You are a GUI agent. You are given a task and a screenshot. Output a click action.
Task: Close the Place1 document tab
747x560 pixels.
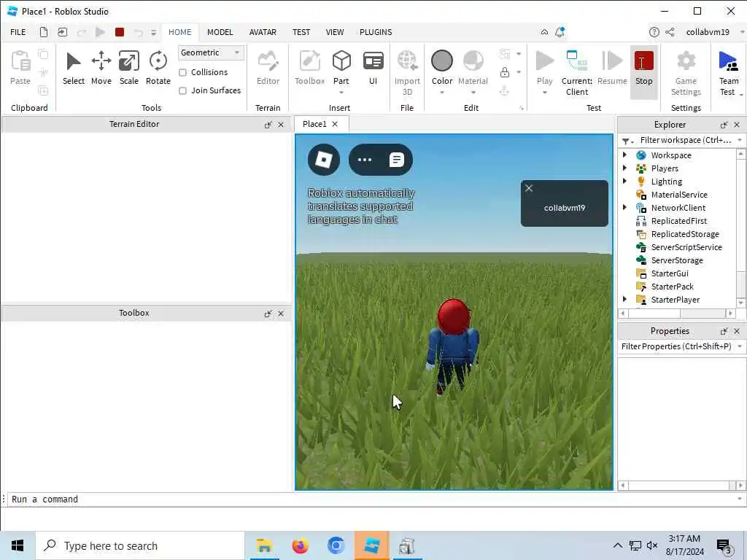pyautogui.click(x=335, y=124)
